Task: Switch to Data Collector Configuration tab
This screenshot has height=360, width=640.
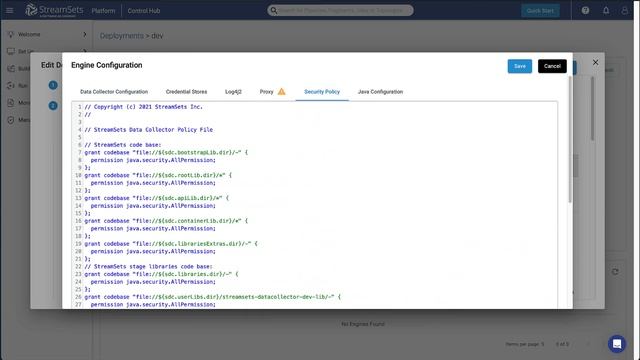Action: pyautogui.click(x=114, y=92)
